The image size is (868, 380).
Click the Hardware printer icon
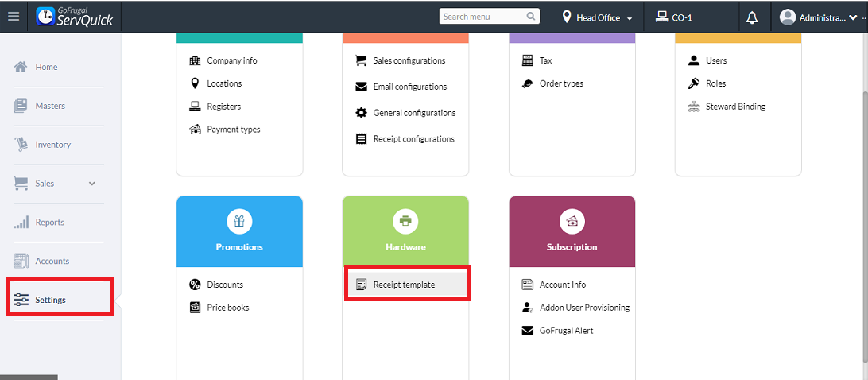coord(405,221)
